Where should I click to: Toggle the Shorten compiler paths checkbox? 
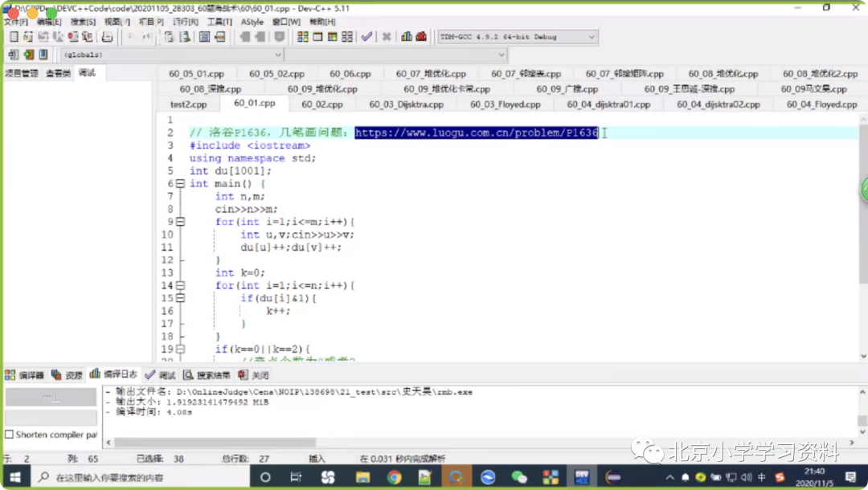coord(10,434)
